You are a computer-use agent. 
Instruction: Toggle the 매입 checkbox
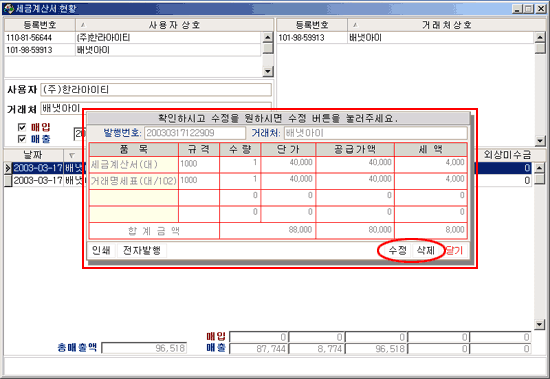22,127
